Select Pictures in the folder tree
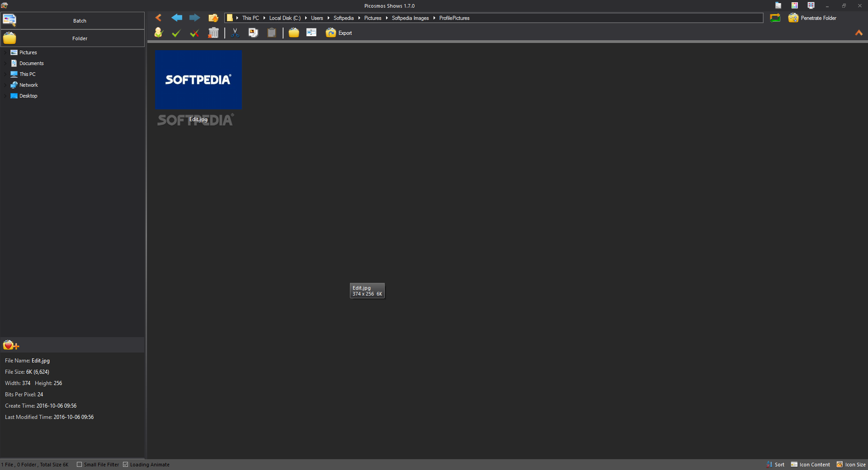 (28, 52)
